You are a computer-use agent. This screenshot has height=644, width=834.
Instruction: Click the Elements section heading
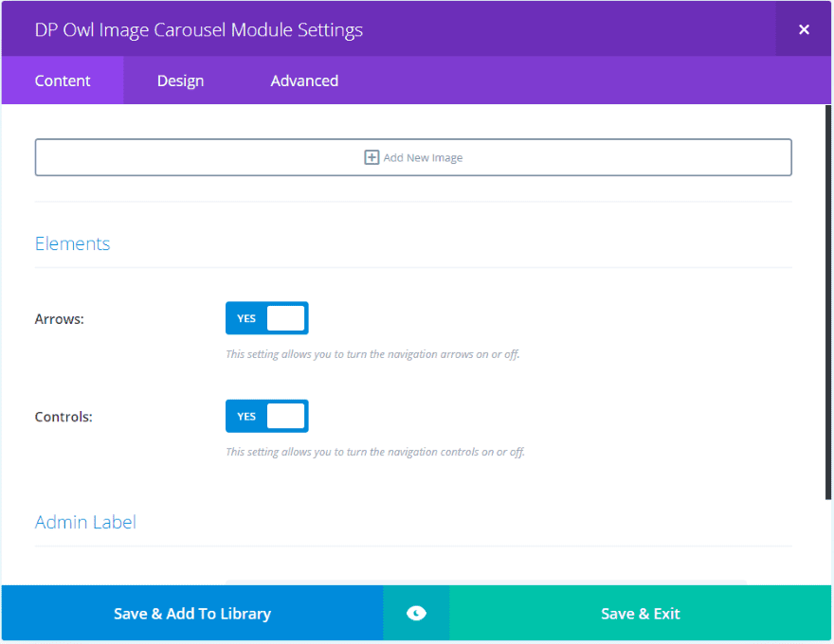73,243
